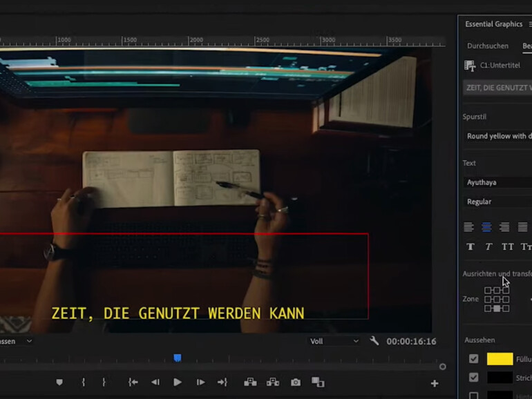
Task: Enable All Caps (TT) formatting
Action: pos(508,246)
